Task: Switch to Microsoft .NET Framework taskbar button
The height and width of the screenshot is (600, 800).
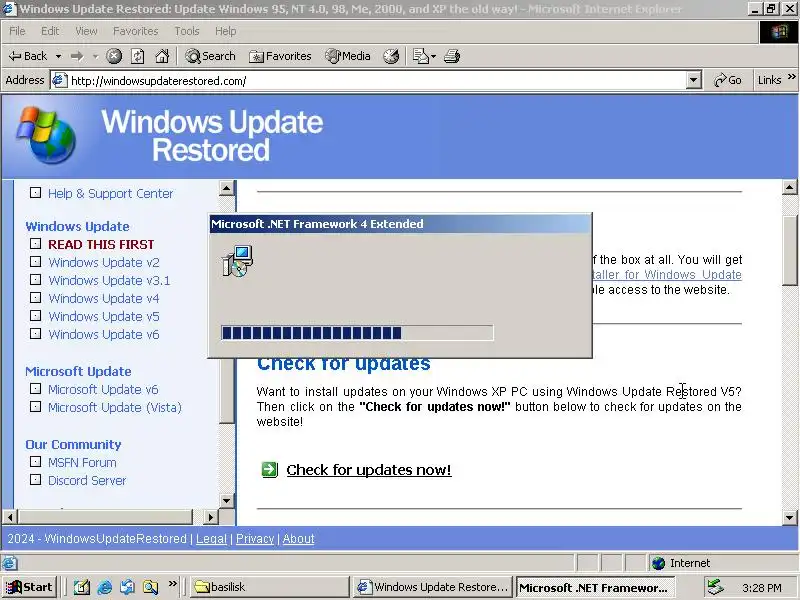Action: click(595, 587)
